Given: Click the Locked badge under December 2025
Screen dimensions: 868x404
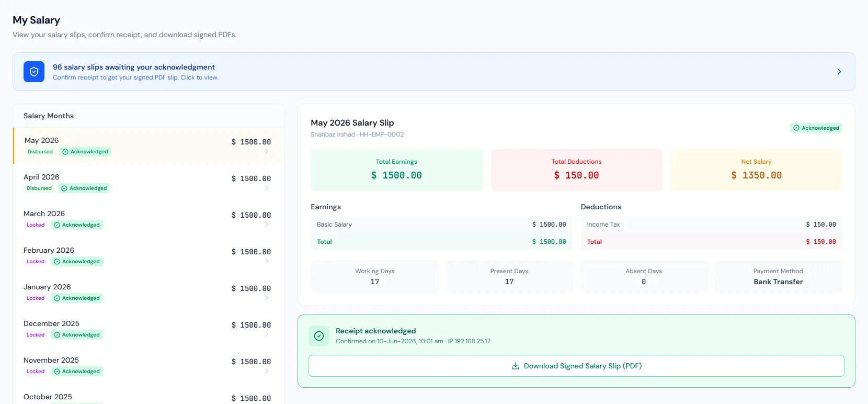Looking at the screenshot, I should pyautogui.click(x=36, y=335).
